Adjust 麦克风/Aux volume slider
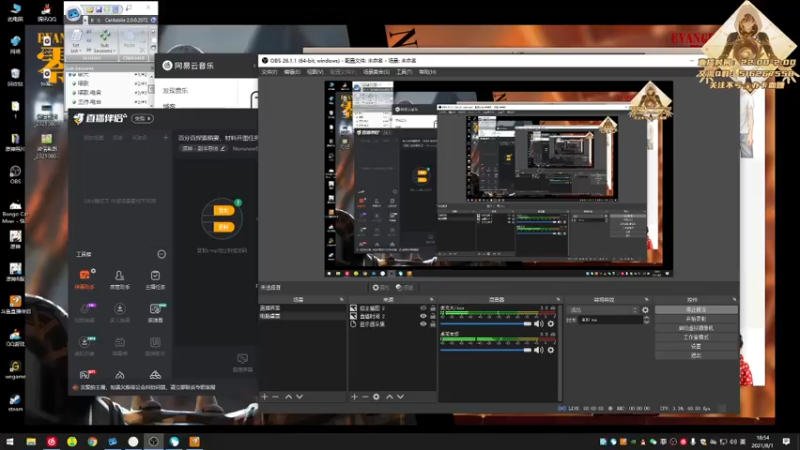 coord(486,323)
